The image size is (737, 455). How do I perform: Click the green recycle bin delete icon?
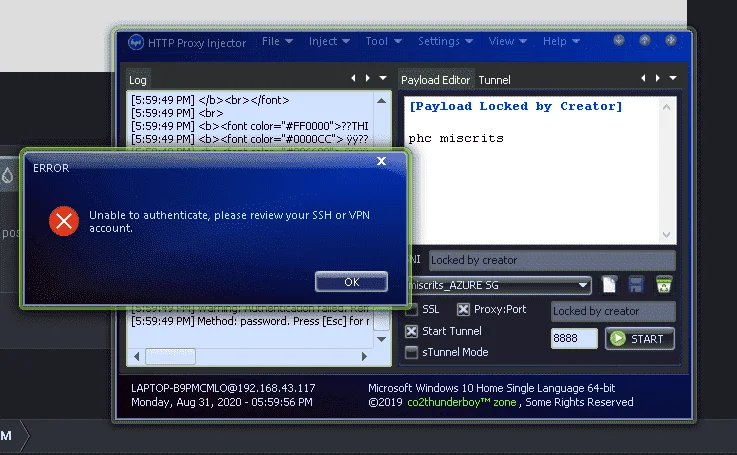[664, 284]
